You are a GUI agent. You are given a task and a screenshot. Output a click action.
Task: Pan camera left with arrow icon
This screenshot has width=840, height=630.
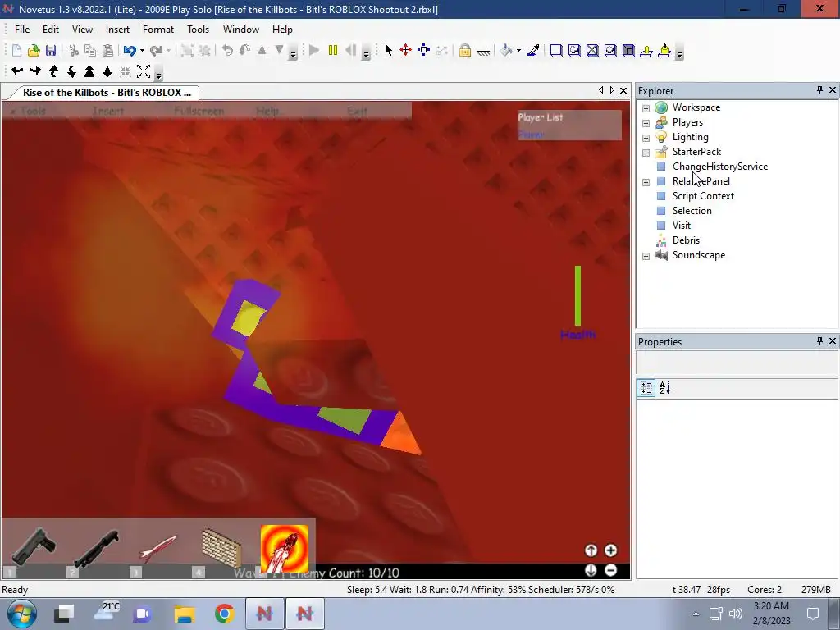17,71
